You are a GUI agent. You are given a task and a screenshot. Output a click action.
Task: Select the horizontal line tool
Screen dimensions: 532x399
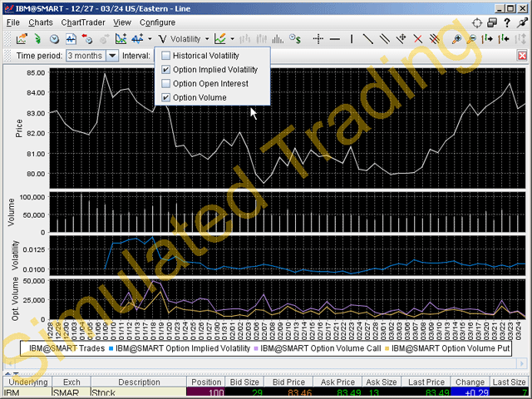tap(334, 39)
